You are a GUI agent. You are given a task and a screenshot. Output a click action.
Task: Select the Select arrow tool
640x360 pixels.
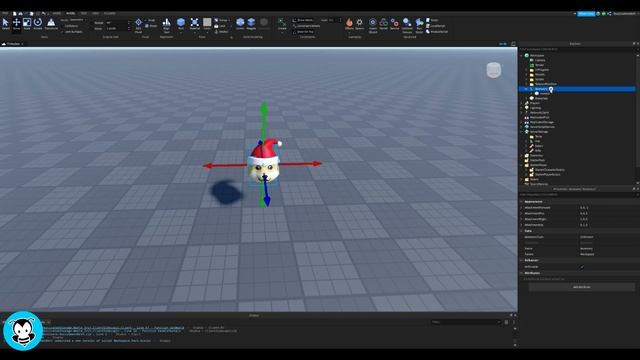click(6, 24)
